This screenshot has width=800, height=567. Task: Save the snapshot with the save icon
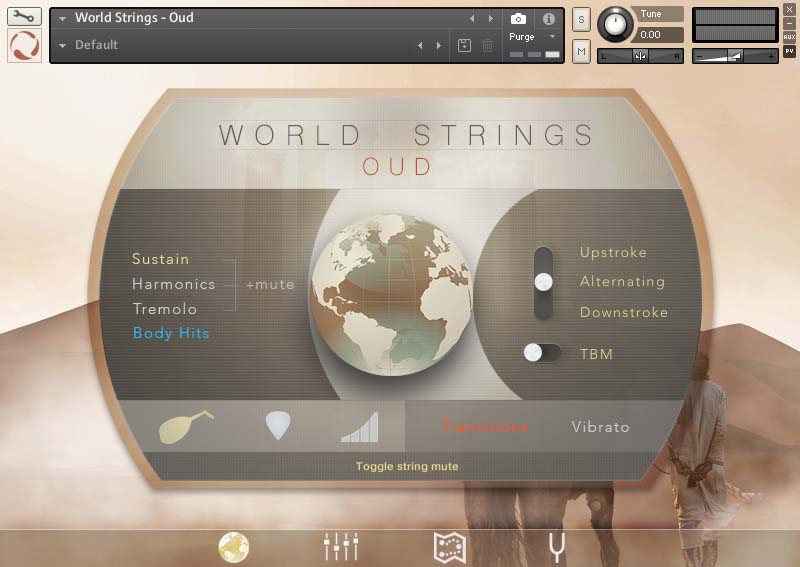click(x=464, y=45)
